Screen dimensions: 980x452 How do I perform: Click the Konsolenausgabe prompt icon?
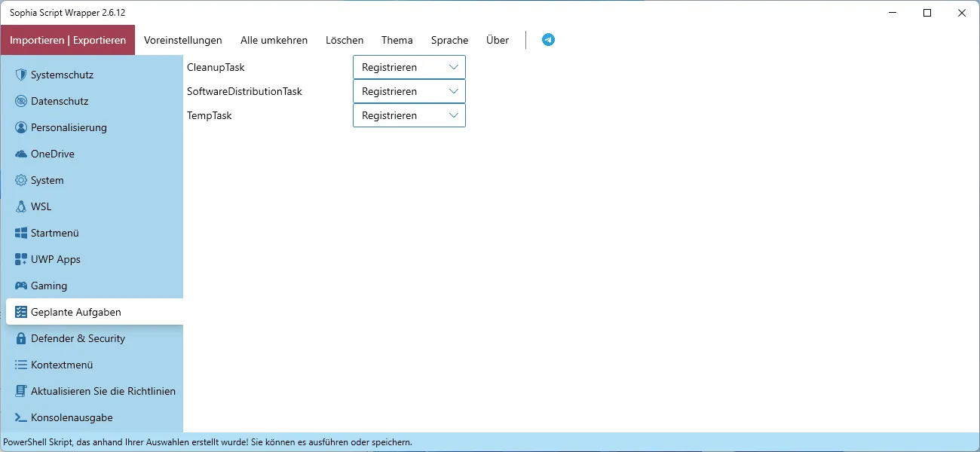point(21,417)
